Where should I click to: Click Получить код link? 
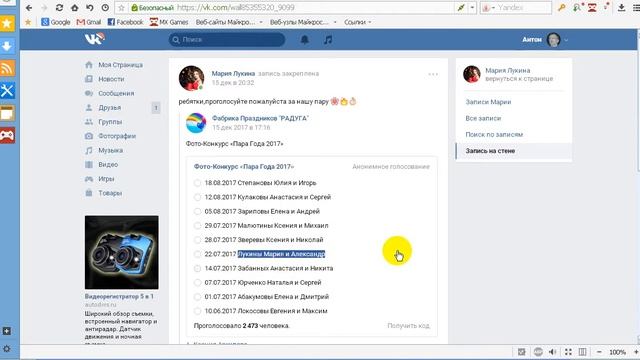pyautogui.click(x=408, y=326)
